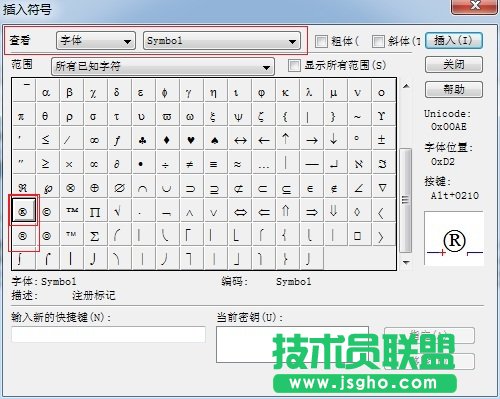Image resolution: width=500 pixels, height=399 pixels.
Task: Choose the theta θ character
Action: click(x=48, y=115)
